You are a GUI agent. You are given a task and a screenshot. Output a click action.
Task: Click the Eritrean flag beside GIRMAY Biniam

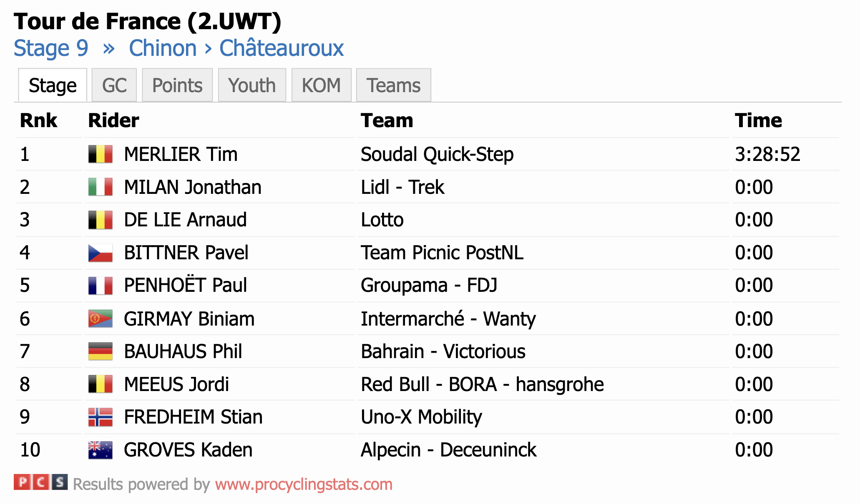[101, 318]
